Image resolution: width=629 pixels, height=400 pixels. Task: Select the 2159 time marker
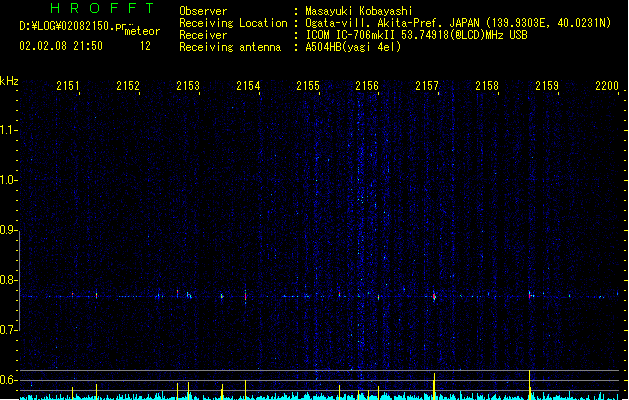coord(547,85)
